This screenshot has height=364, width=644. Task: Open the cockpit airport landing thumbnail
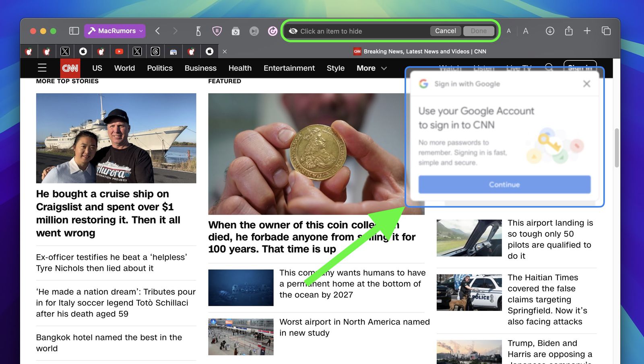coord(469,238)
